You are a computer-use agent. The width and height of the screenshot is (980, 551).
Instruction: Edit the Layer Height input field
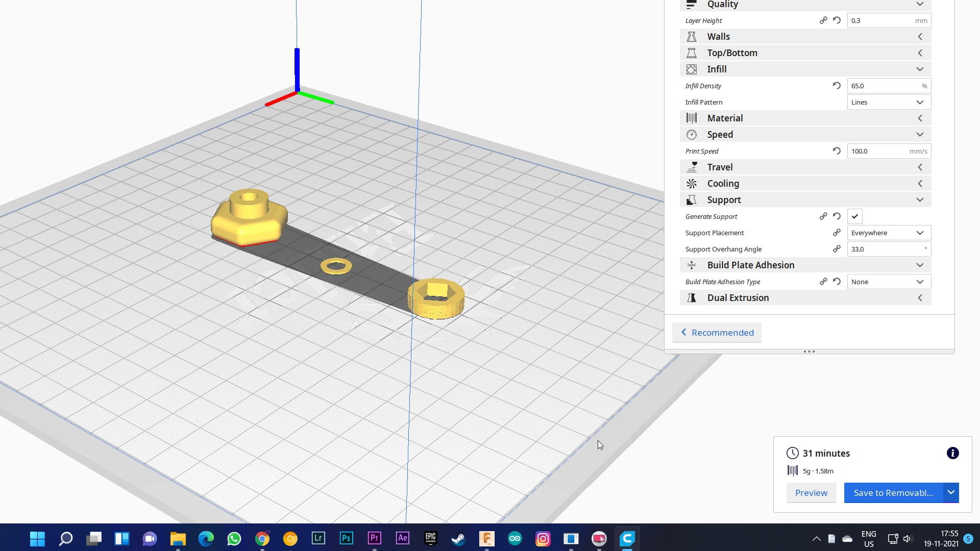tap(889, 20)
